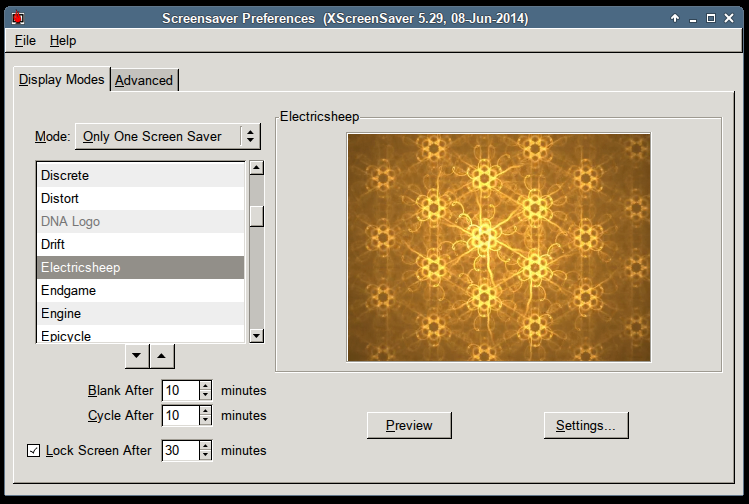Click the list scrollbar's up arrow
749x504 pixels.
tap(256, 169)
